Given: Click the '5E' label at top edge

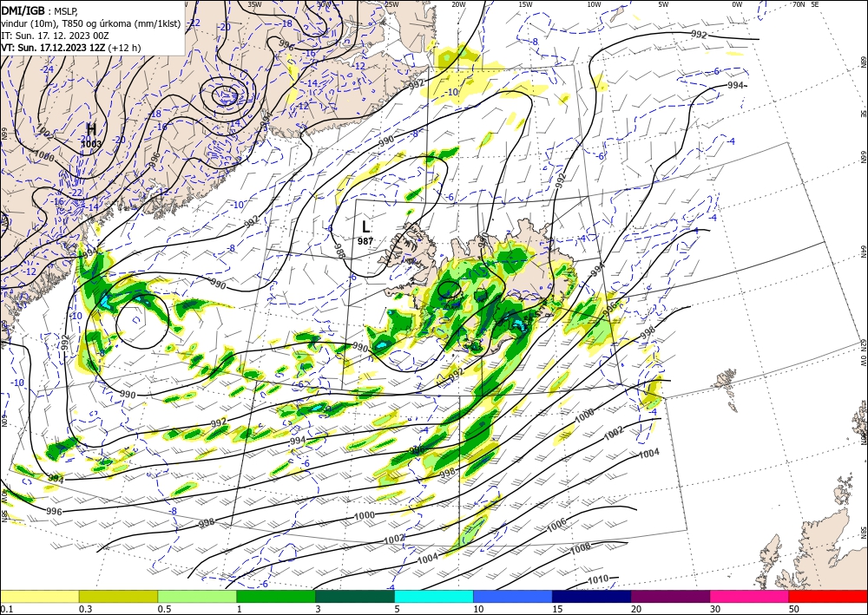Looking at the screenshot, I should click(814, 4).
